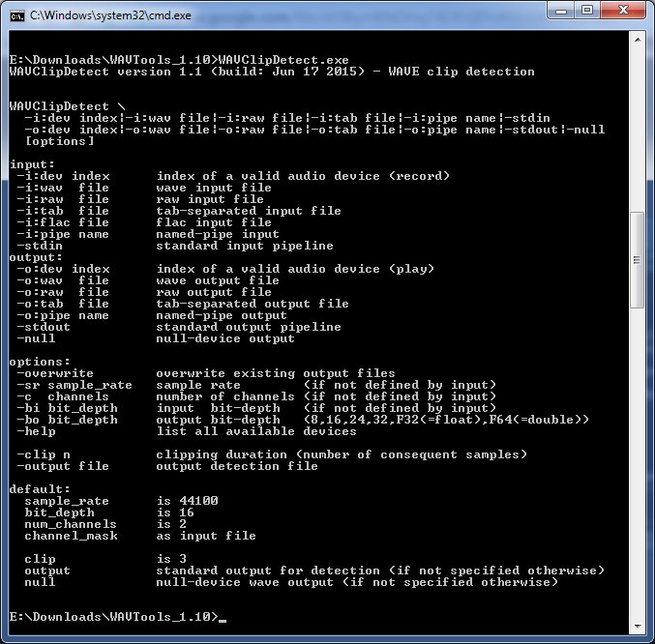Click the "is 3" clip default value
Viewport: 655px width, 644px height.
(171, 559)
